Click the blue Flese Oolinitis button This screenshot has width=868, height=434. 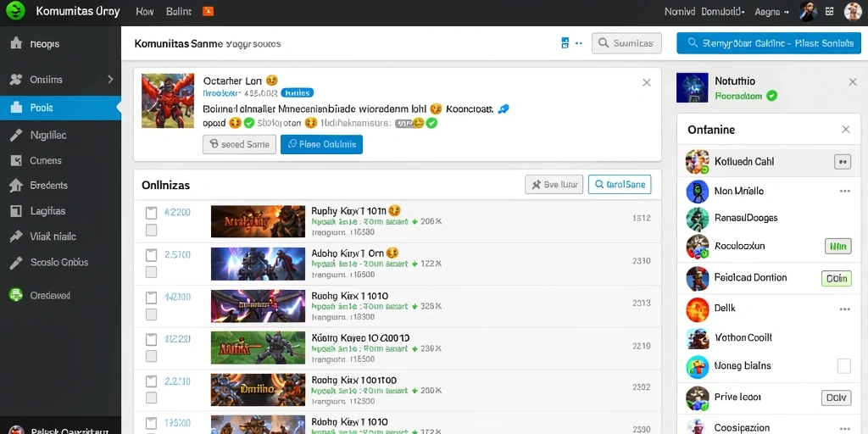click(321, 144)
